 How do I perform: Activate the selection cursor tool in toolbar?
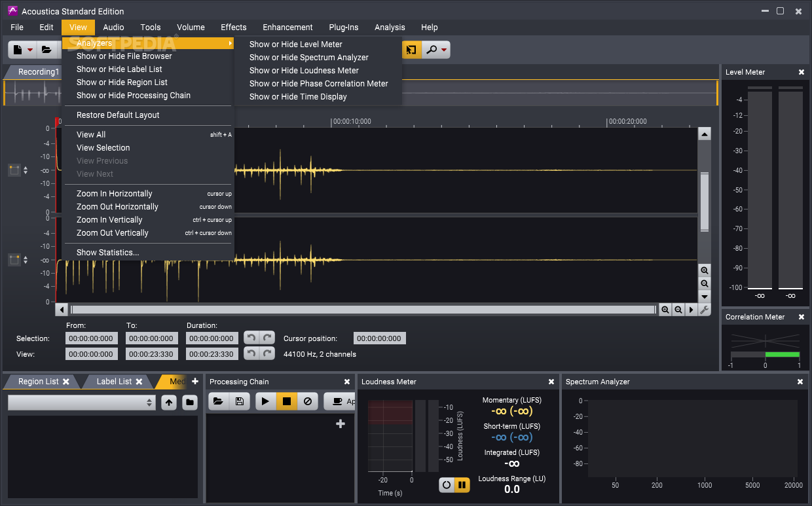pyautogui.click(x=411, y=49)
